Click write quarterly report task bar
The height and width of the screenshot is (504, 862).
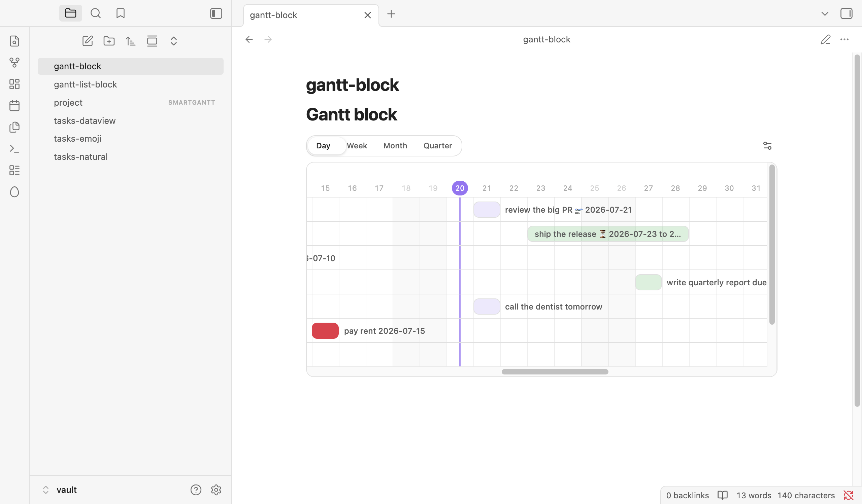coord(648,283)
